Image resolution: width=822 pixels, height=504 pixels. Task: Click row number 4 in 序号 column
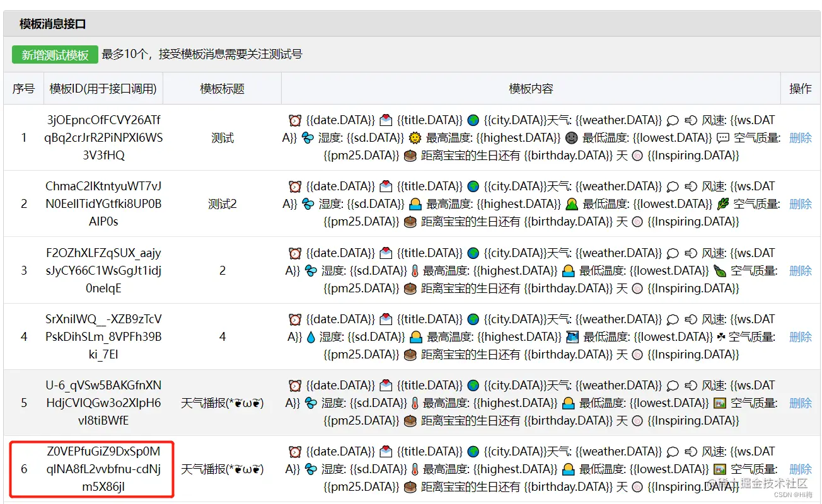24,337
